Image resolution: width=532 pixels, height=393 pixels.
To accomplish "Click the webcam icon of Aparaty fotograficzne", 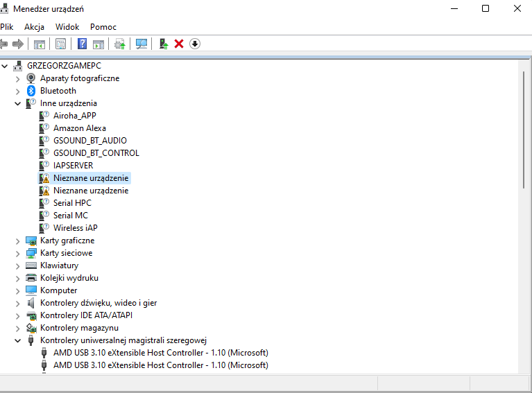I will [x=31, y=78].
